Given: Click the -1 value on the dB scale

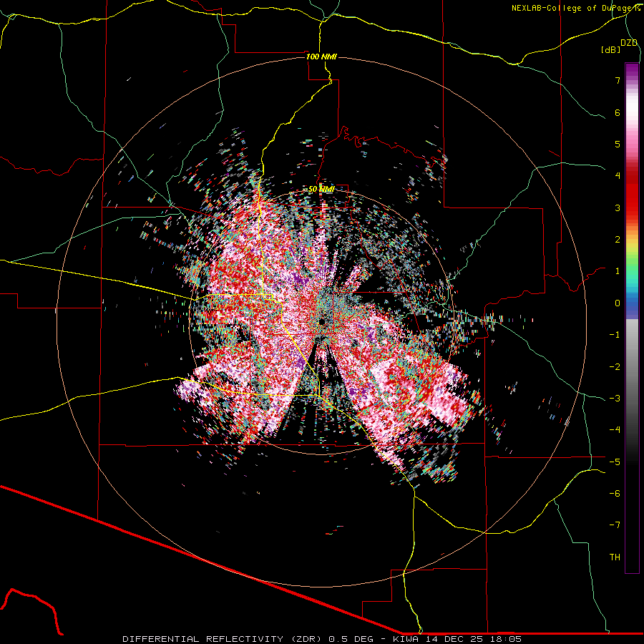Looking at the screenshot, I should pyautogui.click(x=615, y=335).
